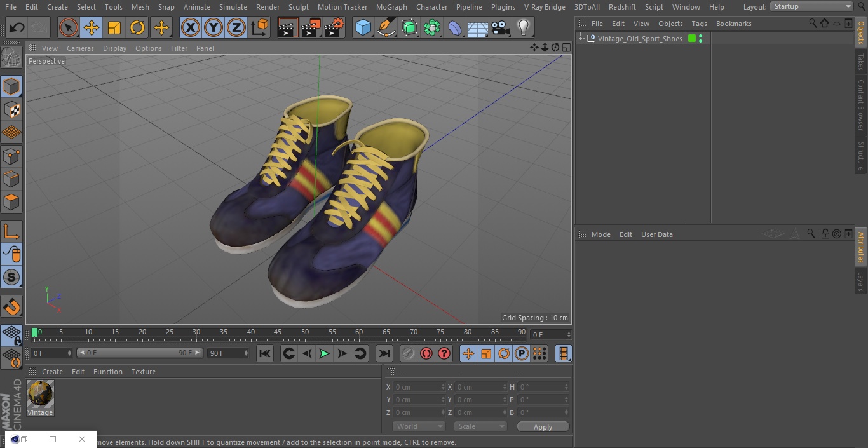Open Object Manager Tags menu
The width and height of the screenshot is (868, 448).
coord(699,24)
